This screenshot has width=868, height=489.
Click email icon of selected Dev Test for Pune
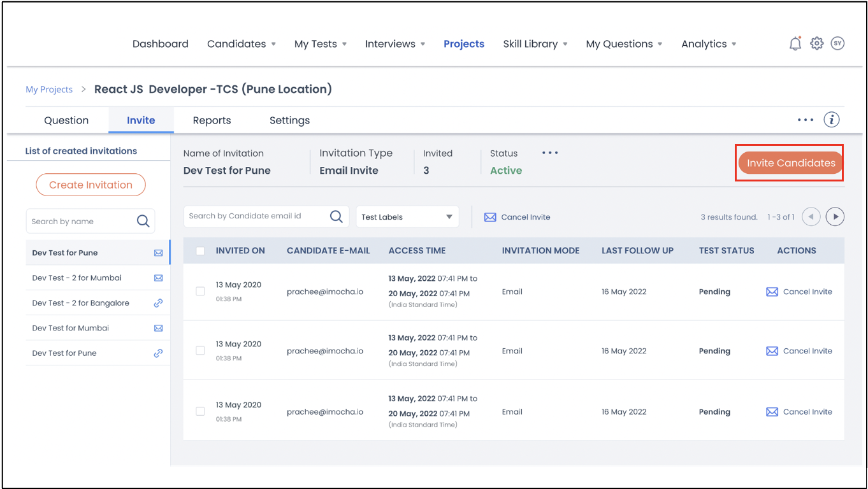[x=158, y=253]
